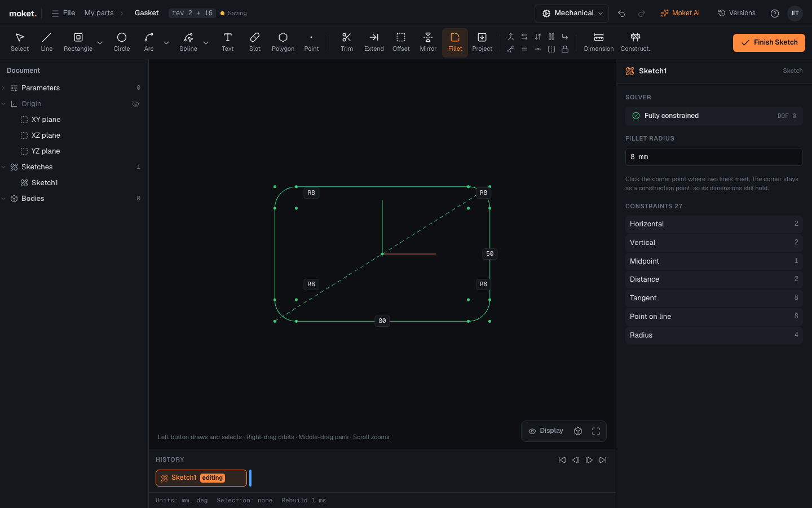
Task: Choose the Mirror tool in toolbar
Action: point(428,42)
